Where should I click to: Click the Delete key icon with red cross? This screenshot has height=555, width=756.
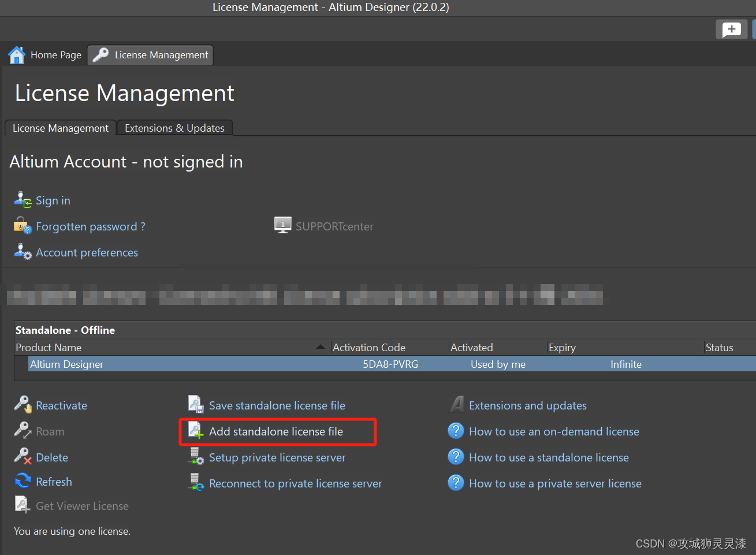click(x=23, y=457)
